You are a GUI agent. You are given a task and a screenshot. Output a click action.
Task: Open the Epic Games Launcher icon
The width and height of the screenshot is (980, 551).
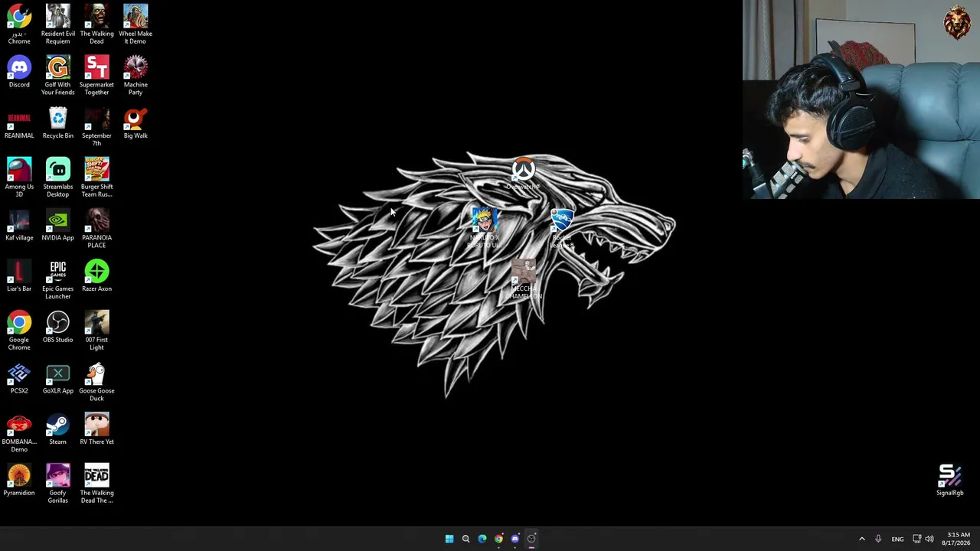[x=58, y=279]
